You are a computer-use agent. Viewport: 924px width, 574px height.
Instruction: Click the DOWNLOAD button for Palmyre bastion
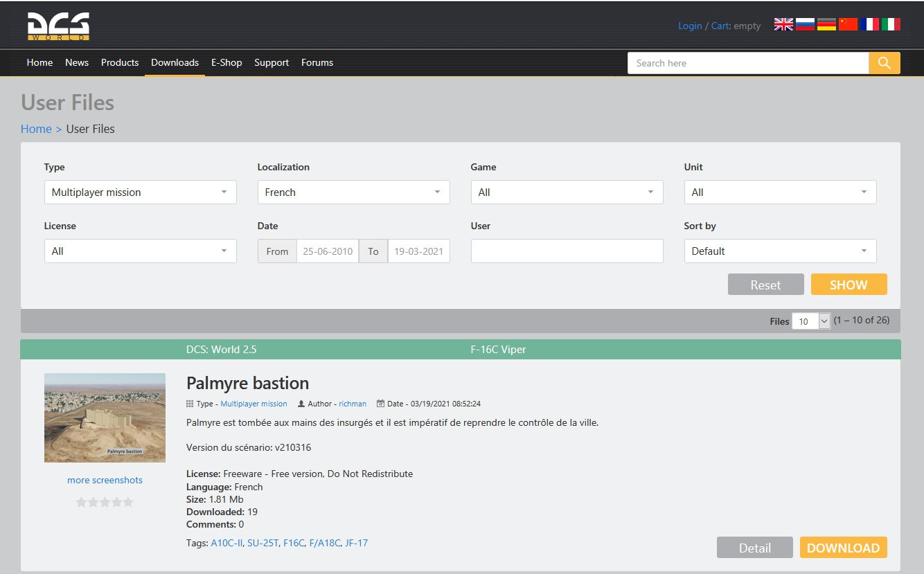tap(843, 548)
